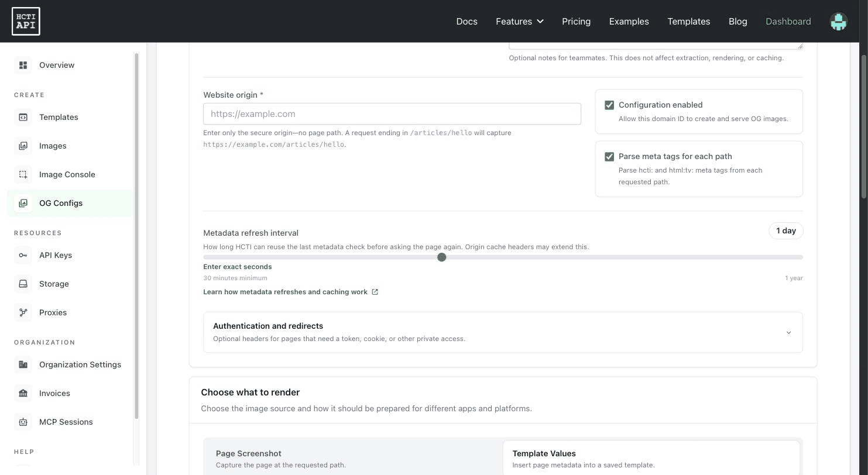
Task: Open Proxies in the sidebar
Action: 70,312
